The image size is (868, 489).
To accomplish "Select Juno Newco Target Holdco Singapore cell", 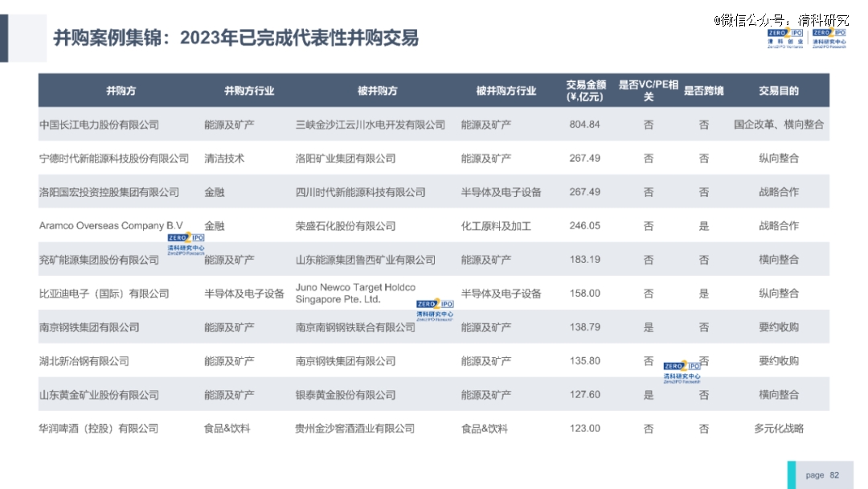I will coord(355,293).
